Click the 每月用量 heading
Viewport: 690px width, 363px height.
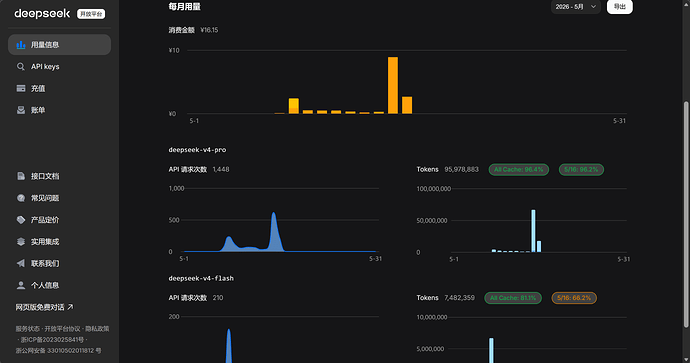(x=184, y=7)
